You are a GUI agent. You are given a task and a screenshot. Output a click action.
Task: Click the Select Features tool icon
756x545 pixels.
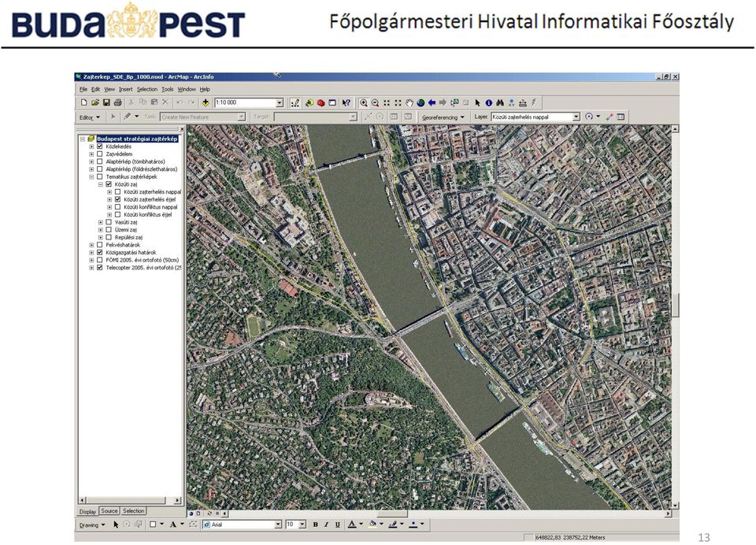pos(454,102)
